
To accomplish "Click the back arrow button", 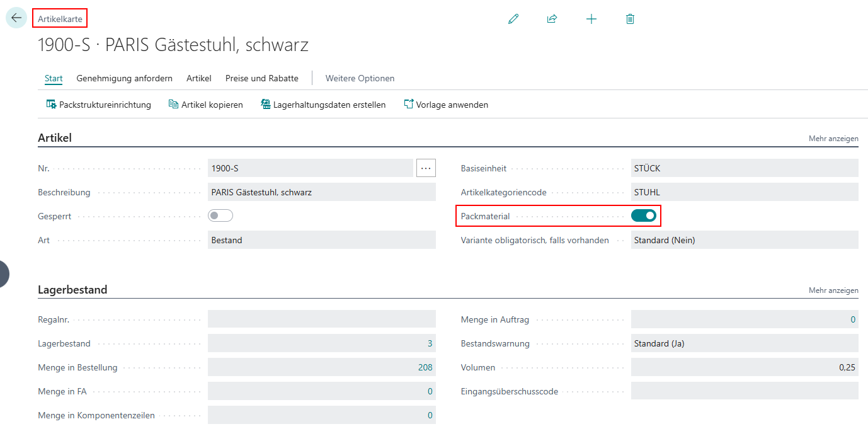I will click(x=16, y=18).
